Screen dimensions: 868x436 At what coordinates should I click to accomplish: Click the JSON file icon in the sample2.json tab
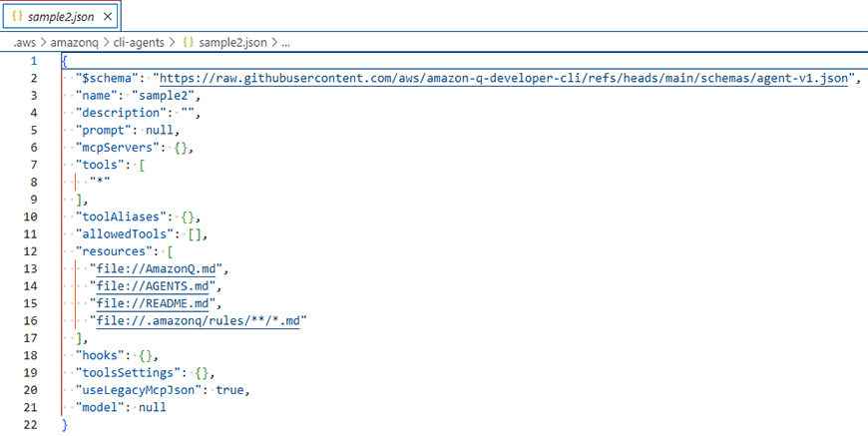[x=17, y=16]
